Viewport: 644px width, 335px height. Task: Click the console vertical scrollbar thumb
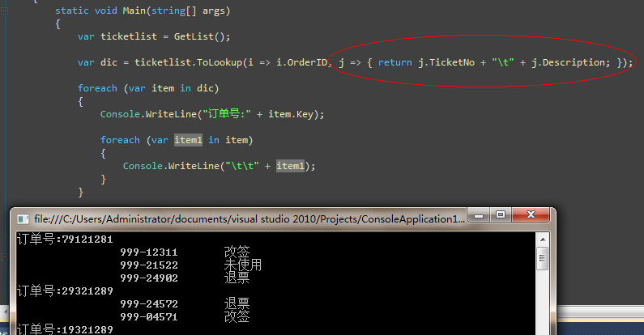click(x=542, y=258)
